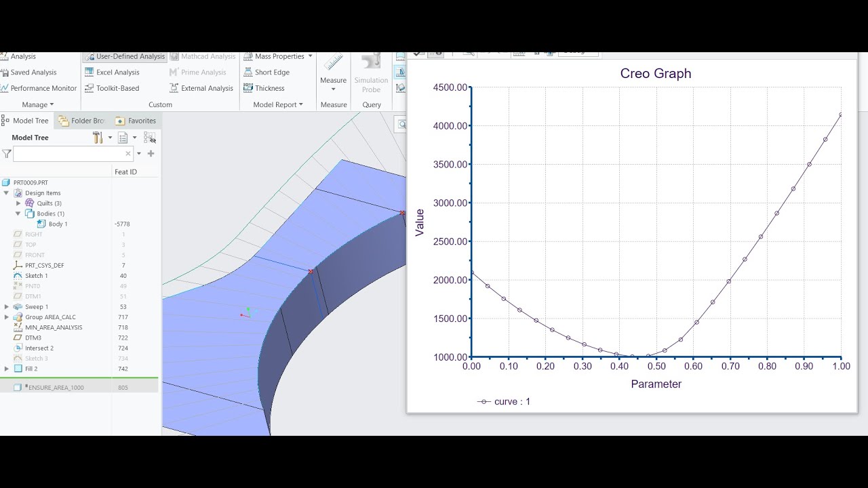Open Model Report group dropdown
The height and width of the screenshot is (488, 868).
click(278, 105)
